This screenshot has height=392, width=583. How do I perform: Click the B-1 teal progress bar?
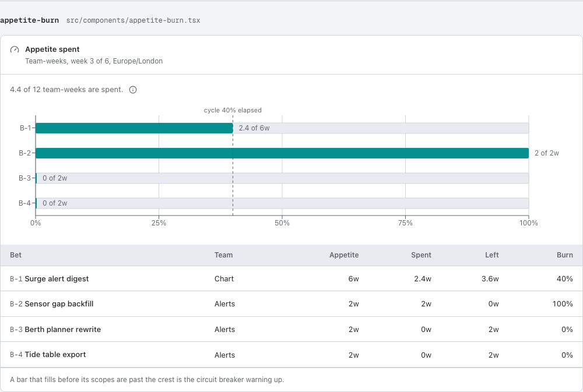pyautogui.click(x=134, y=128)
